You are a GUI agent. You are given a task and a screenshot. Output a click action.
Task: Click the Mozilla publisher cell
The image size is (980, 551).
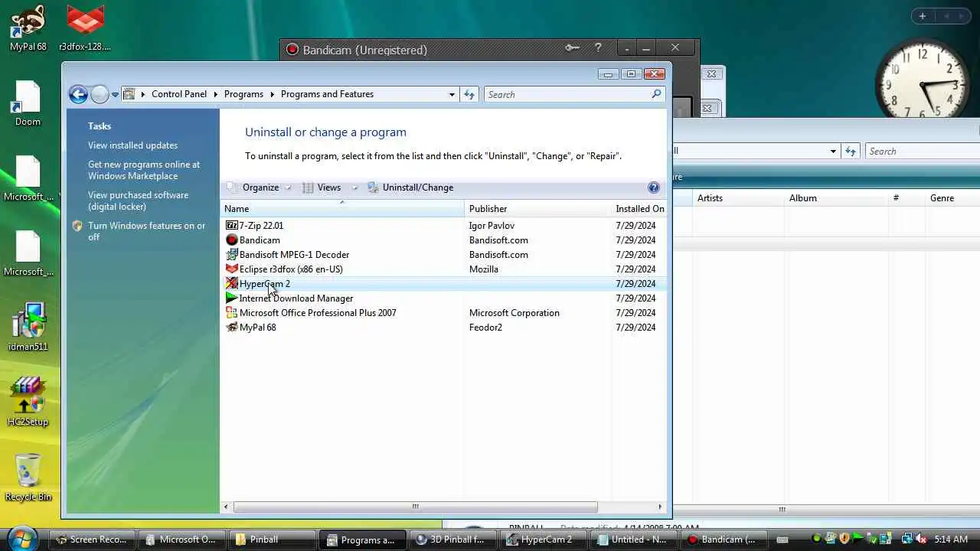point(483,269)
